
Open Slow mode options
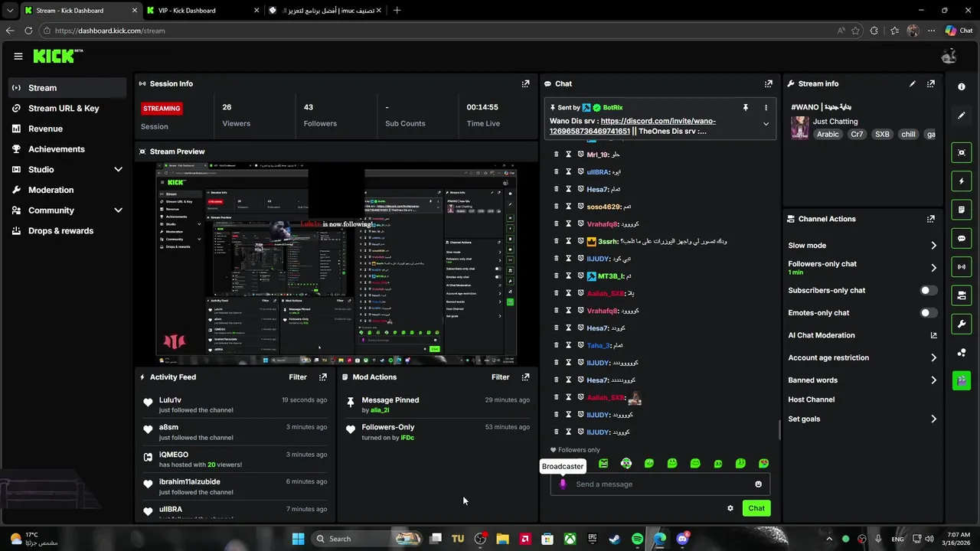coord(862,246)
